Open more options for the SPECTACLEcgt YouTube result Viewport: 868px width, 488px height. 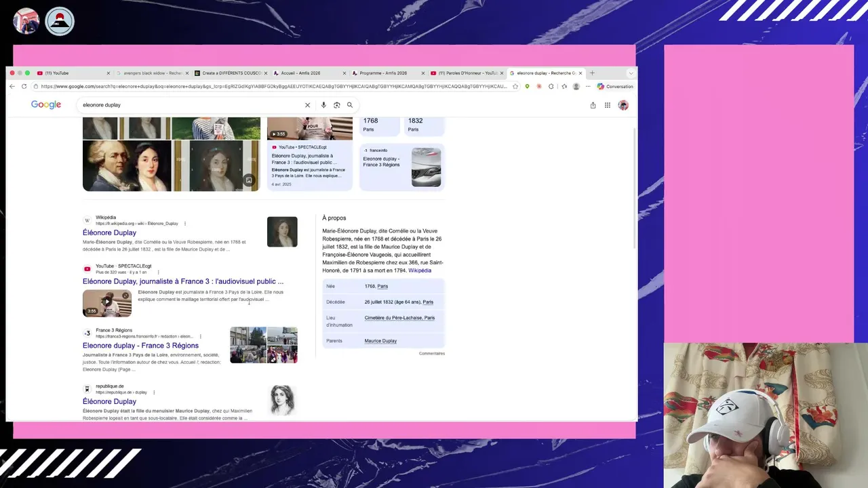pos(158,272)
